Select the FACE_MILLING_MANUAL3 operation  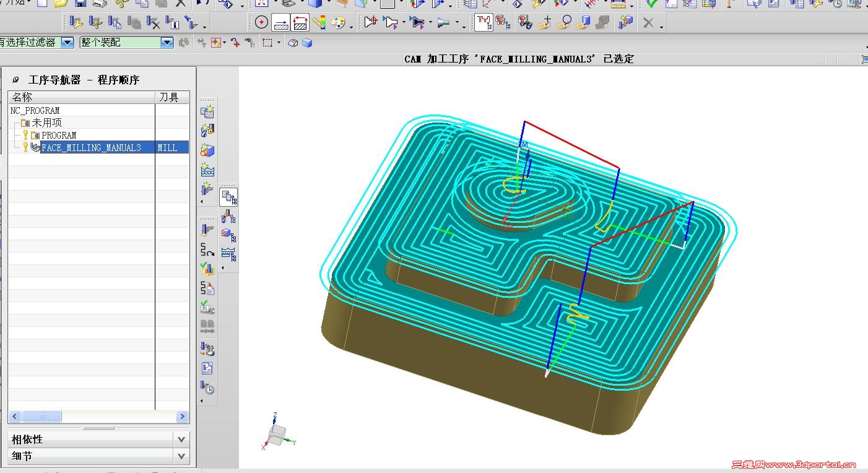(x=91, y=147)
